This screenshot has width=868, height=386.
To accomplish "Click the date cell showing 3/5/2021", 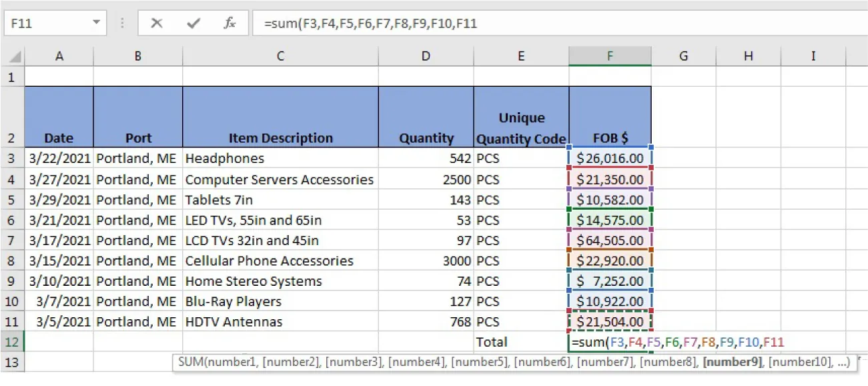I will pos(59,321).
